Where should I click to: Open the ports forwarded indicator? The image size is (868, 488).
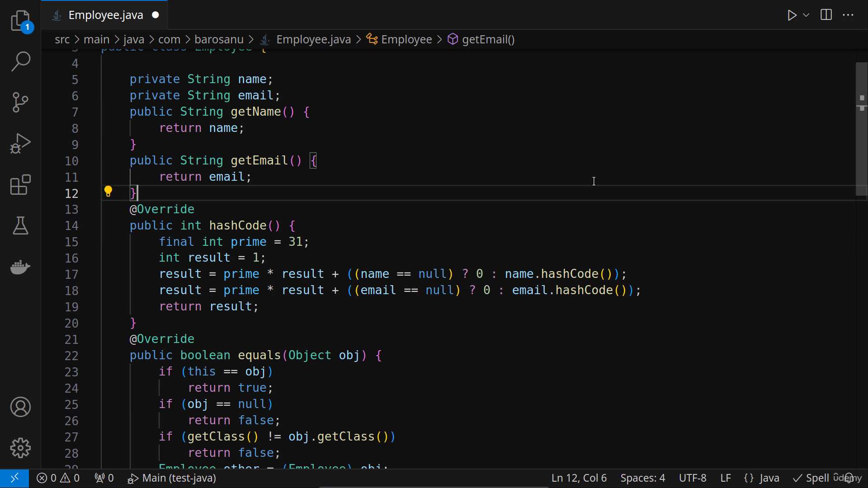click(x=104, y=478)
